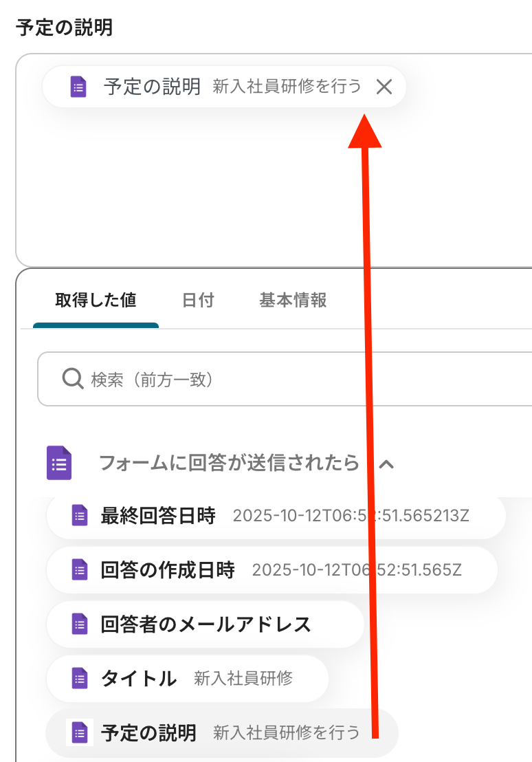The width and height of the screenshot is (532, 762).
Task: Choose 予定の説明 from the value list
Action: 222,733
